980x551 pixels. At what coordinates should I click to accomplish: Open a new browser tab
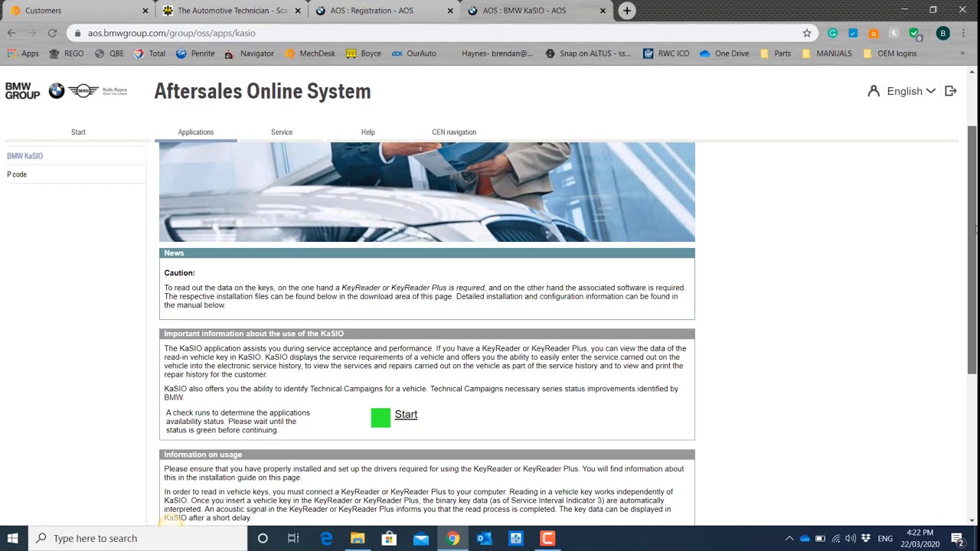[627, 11]
